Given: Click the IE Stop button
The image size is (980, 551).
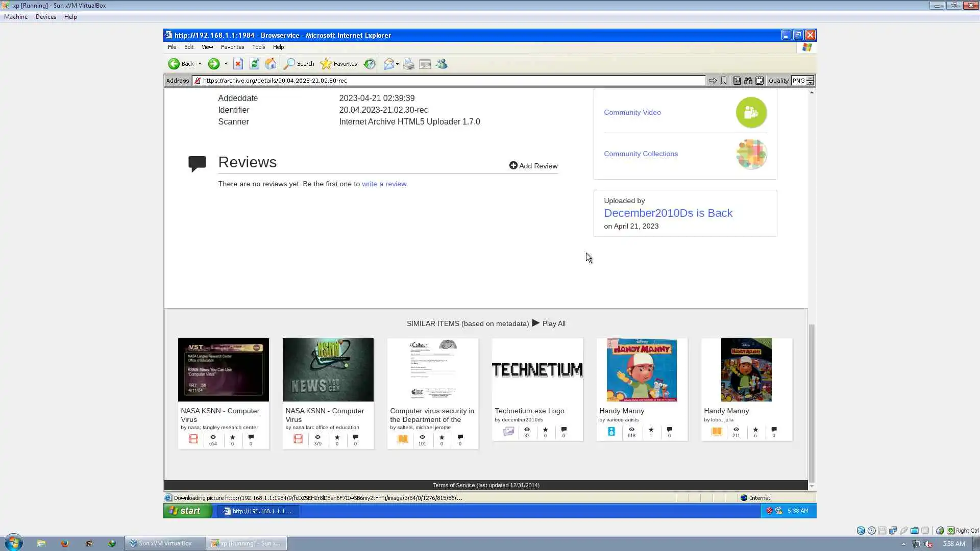Looking at the screenshot, I should click(238, 64).
